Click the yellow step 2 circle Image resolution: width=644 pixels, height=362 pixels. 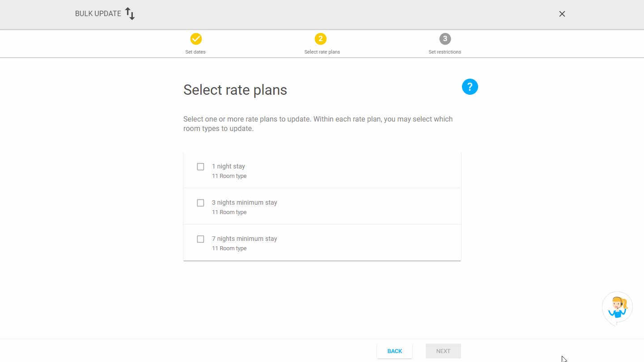(x=321, y=39)
